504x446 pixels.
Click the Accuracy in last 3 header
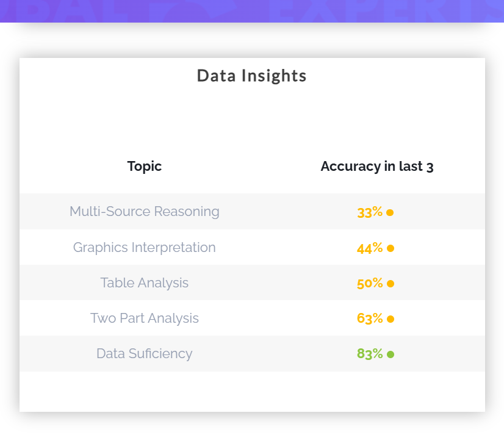click(x=377, y=166)
